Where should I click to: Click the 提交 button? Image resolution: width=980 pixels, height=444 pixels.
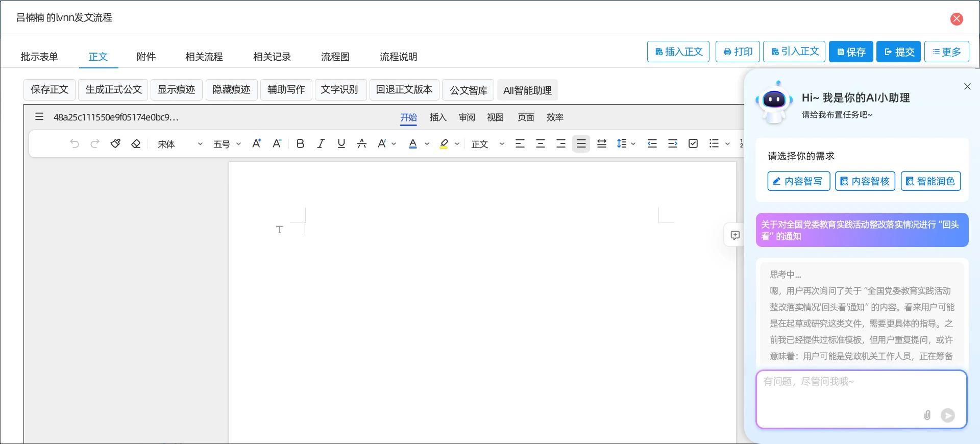click(898, 52)
